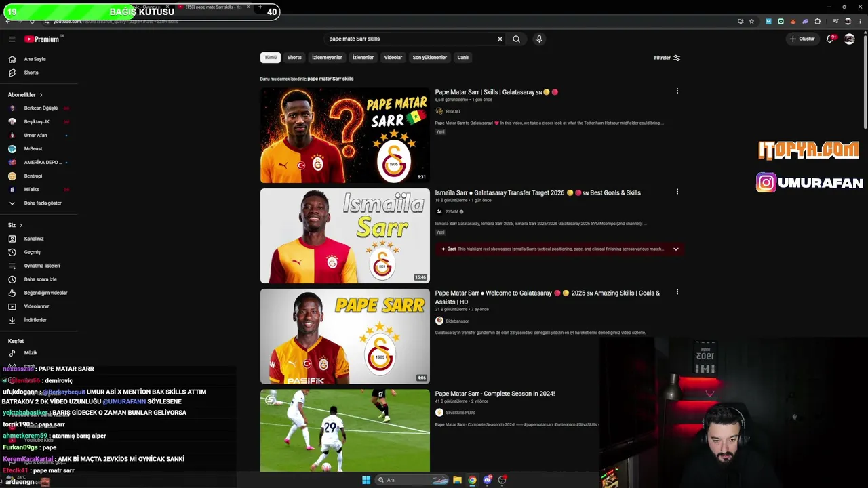Open the Chrome three-dot menu
868x488 pixels.
[x=859, y=21]
